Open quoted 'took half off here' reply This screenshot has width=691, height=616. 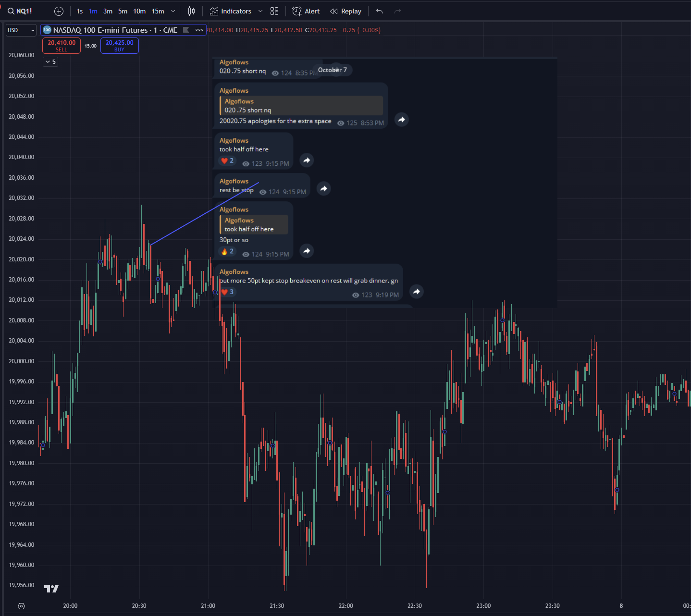pyautogui.click(x=254, y=224)
